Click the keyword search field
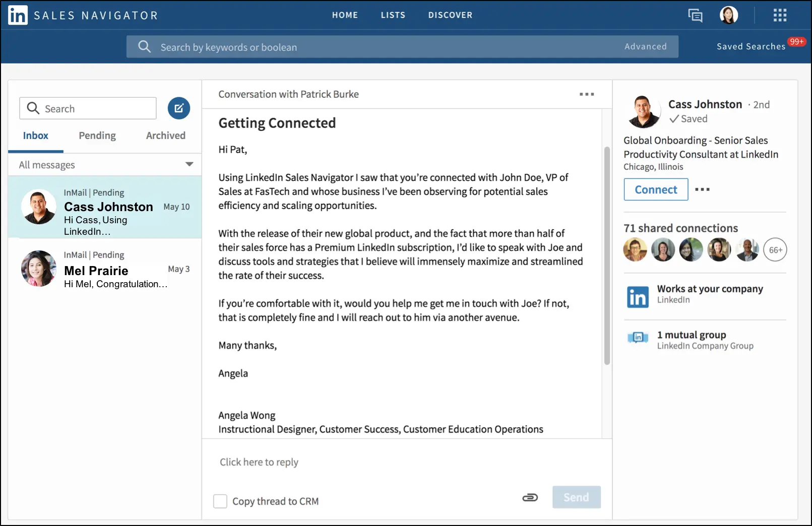This screenshot has width=812, height=526. (x=353, y=46)
